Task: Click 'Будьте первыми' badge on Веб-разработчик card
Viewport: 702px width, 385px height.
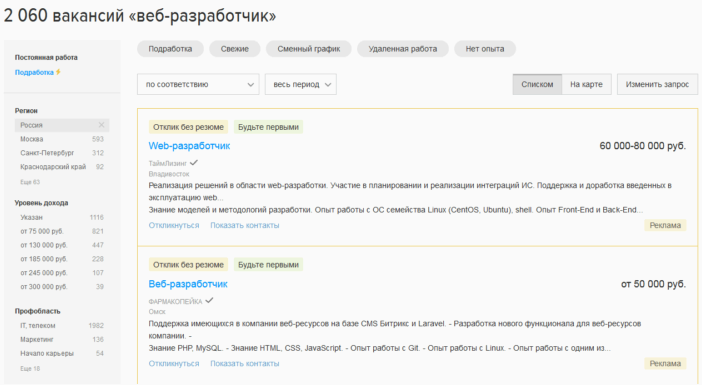Action: point(268,265)
